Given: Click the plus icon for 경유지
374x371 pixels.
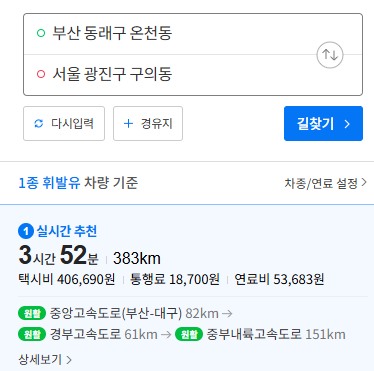Looking at the screenshot, I should coord(128,124).
